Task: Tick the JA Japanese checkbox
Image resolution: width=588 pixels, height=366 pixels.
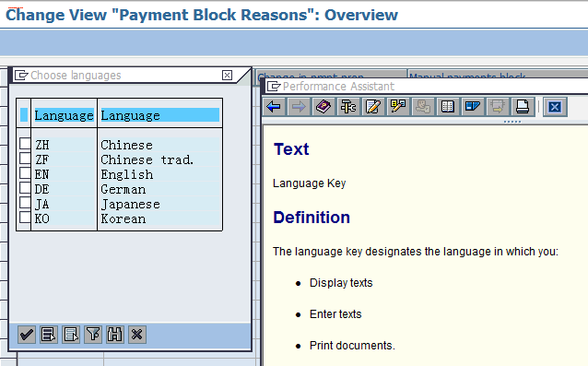Action: (x=25, y=203)
